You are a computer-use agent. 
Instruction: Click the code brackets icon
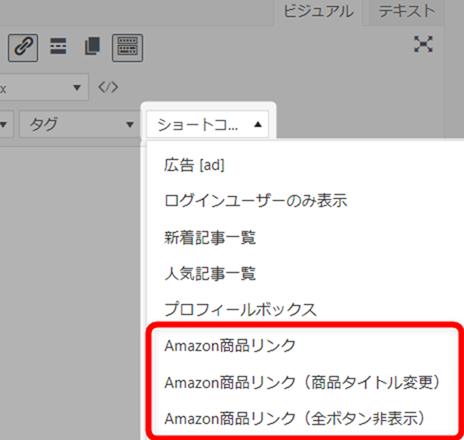click(x=108, y=87)
